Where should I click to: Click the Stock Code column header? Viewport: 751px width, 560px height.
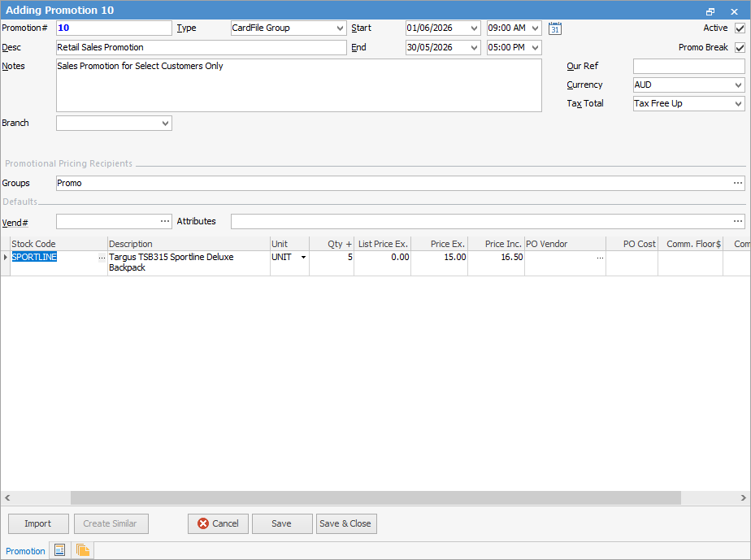59,244
